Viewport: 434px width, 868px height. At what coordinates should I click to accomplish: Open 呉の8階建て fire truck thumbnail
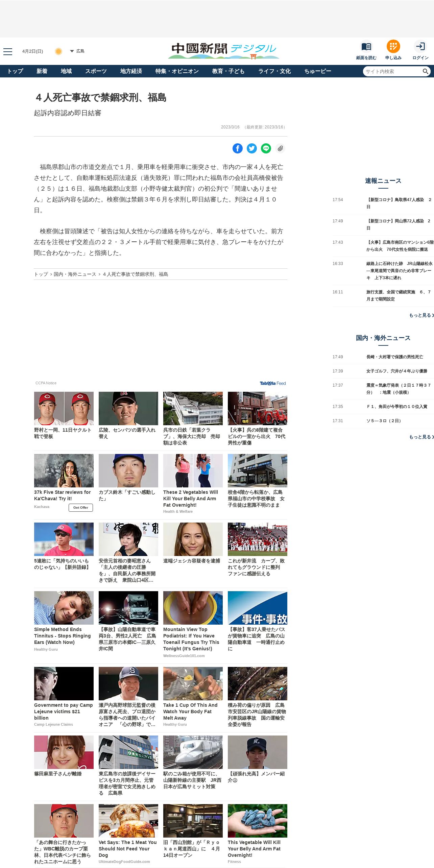258,408
